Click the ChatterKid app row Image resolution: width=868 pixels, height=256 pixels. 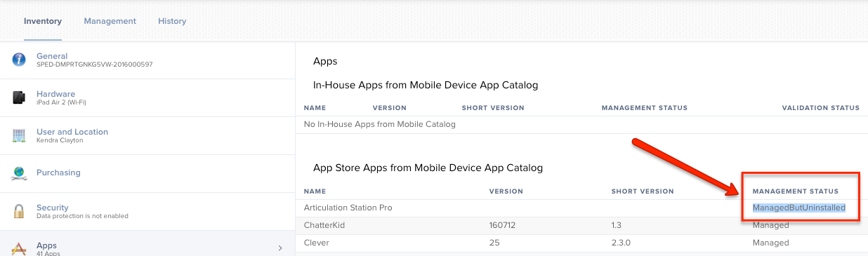(581, 225)
